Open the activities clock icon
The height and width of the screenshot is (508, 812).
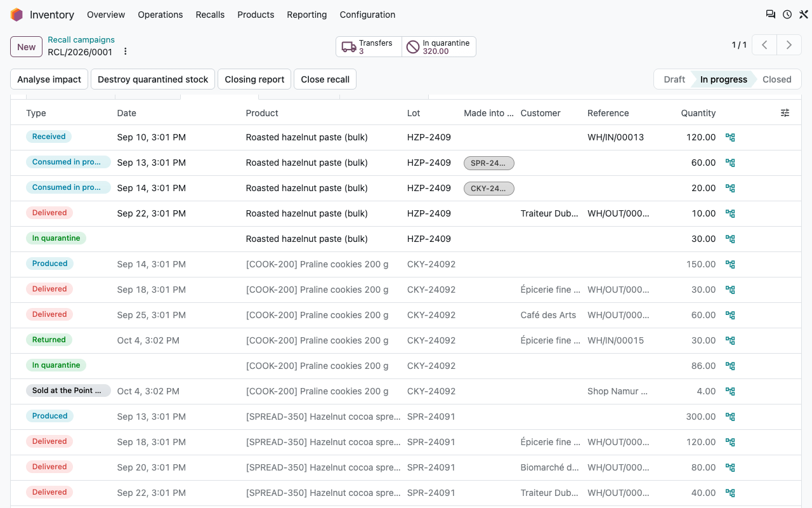click(787, 15)
